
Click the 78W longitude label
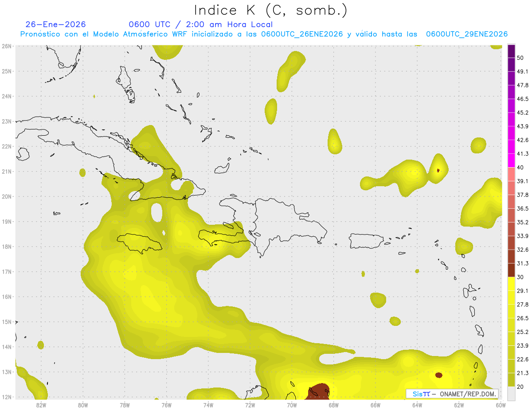[x=125, y=405]
